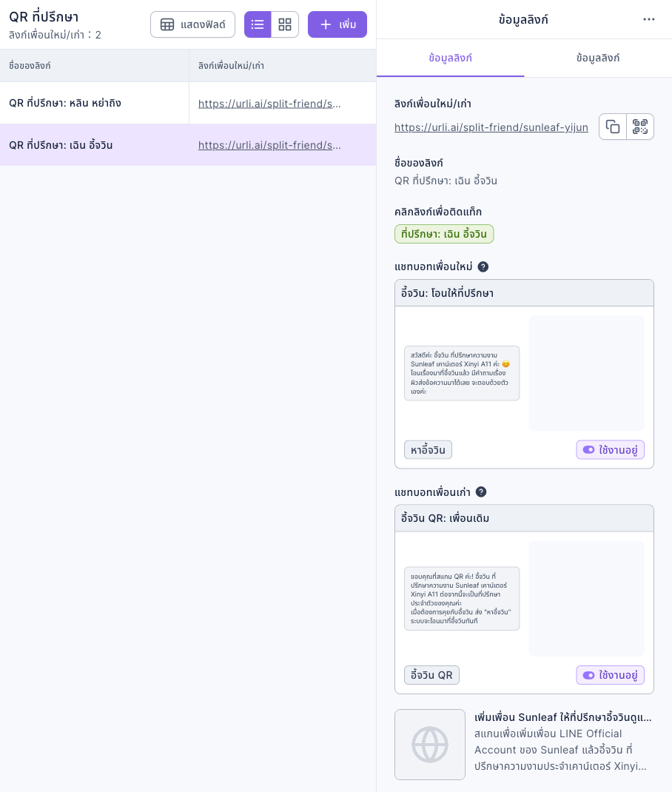Open chatbot header อี้จวิน: โอนให้ที่ปรึกษา
The width and height of the screenshot is (672, 792).
[x=524, y=293]
